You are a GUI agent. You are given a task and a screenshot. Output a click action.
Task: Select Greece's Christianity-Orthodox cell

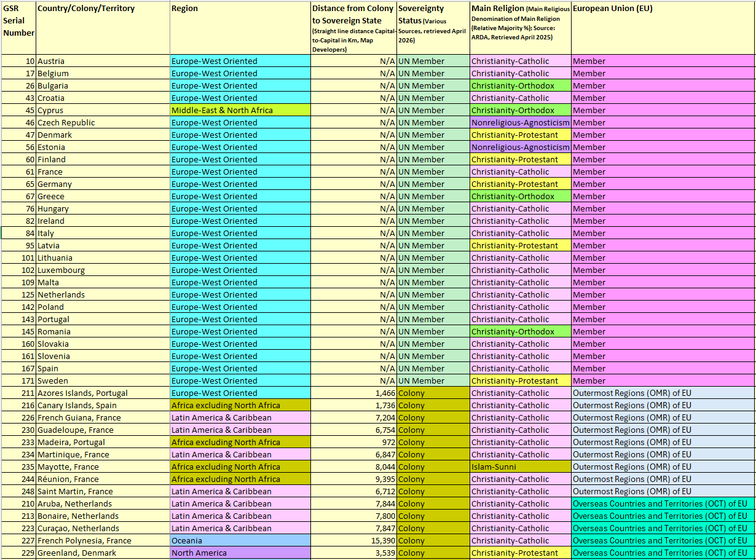click(521, 196)
